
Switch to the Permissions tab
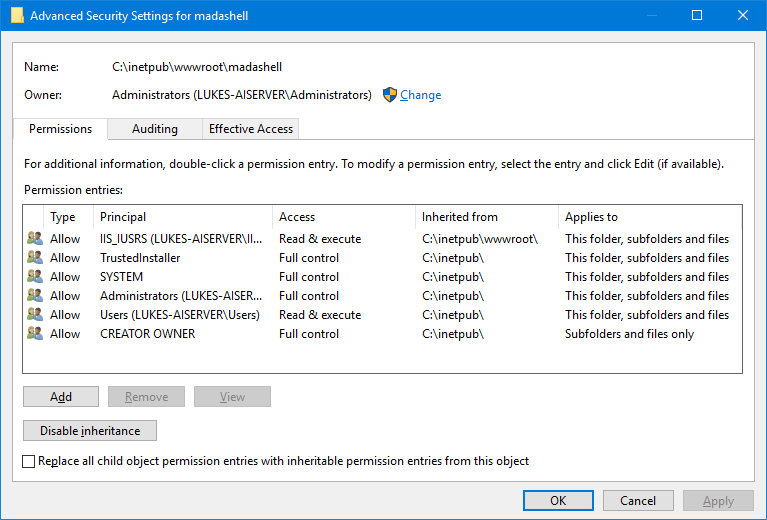(x=61, y=129)
